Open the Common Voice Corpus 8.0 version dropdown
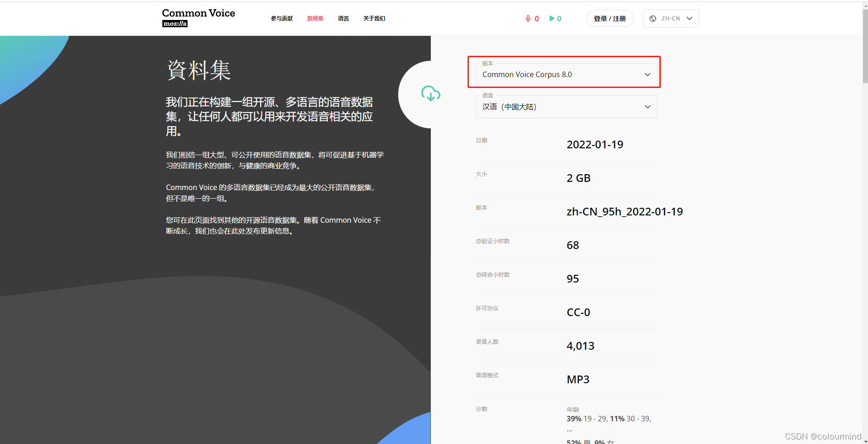This screenshot has height=444, width=868. (x=566, y=74)
